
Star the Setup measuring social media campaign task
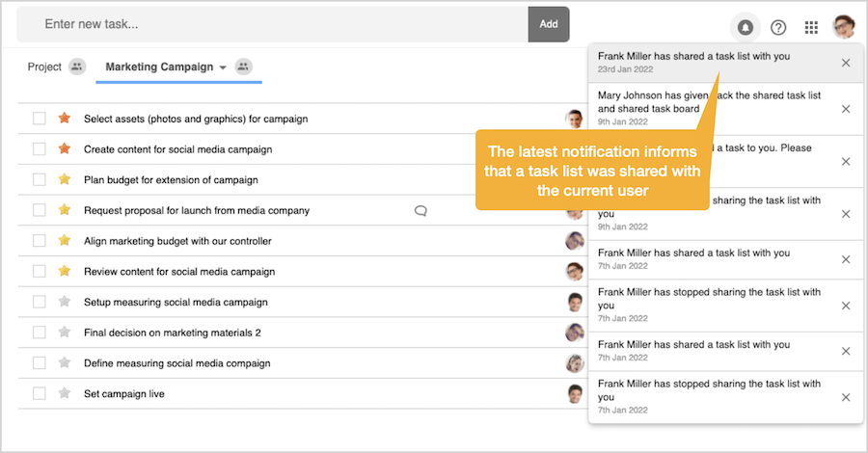tap(65, 302)
